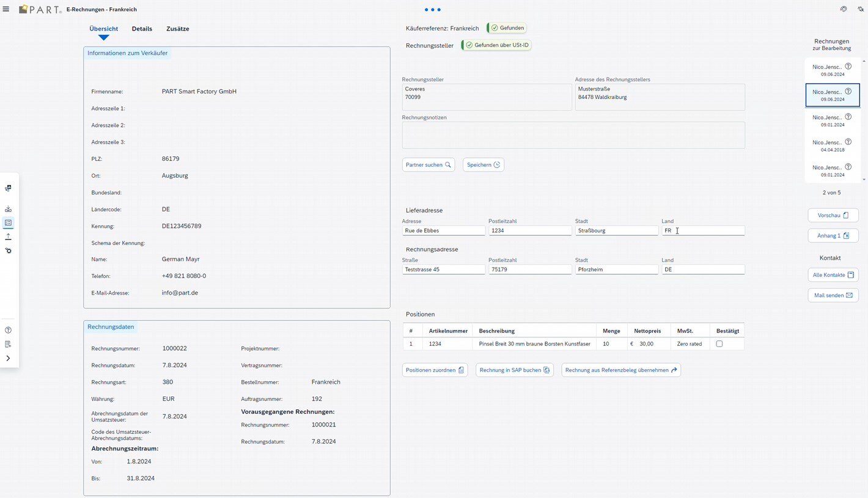Click the inbox download icon in sidebar
Screen dimensions: 868x498
(x=9, y=209)
